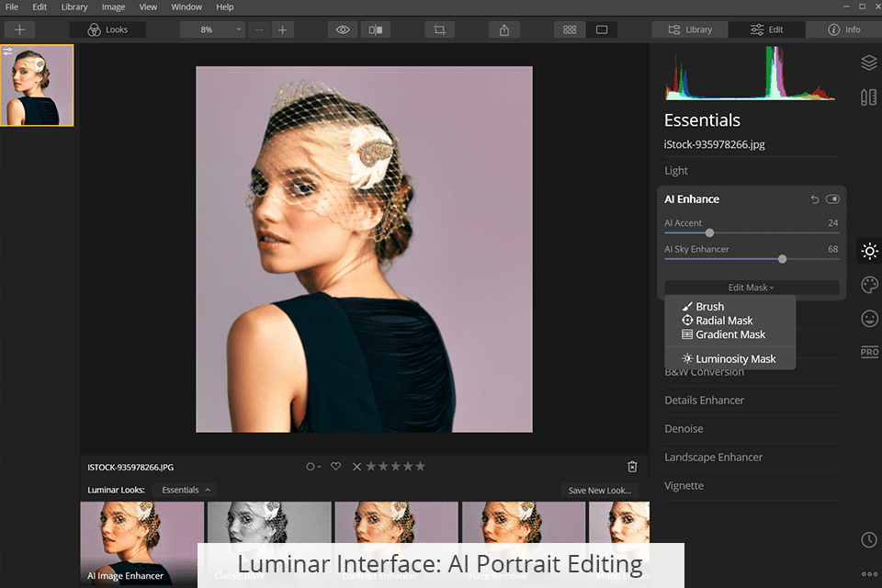
Task: Open the Portrait tools face icon
Action: (x=869, y=319)
